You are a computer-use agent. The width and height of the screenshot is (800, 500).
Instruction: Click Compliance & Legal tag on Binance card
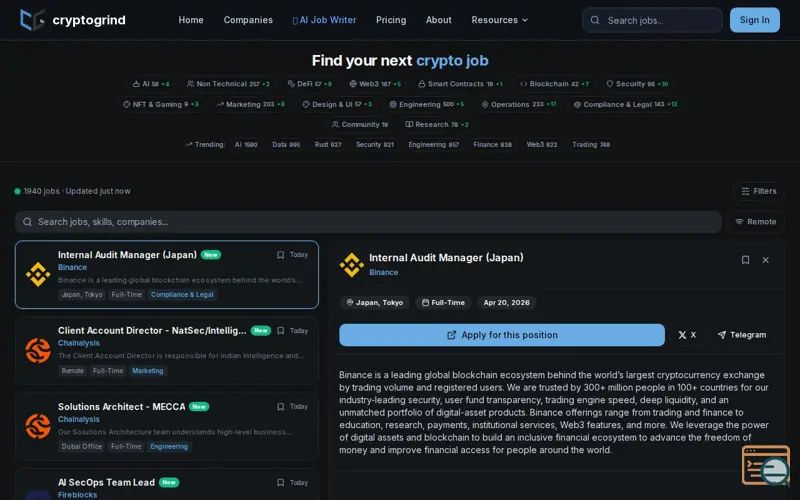pos(182,294)
